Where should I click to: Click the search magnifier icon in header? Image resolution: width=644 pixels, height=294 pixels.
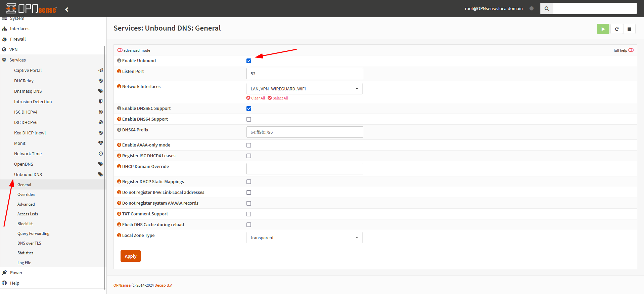point(547,9)
